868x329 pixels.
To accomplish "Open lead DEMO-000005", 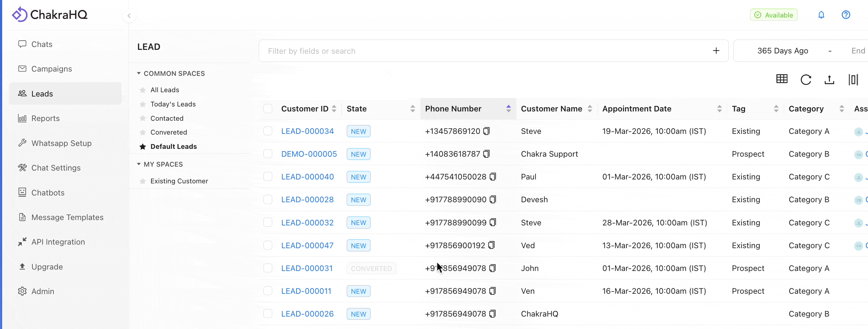I will click(x=309, y=154).
